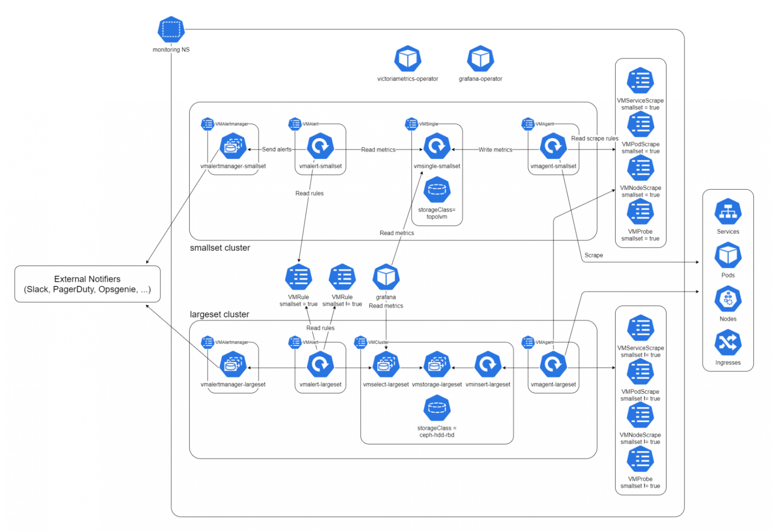The height and width of the screenshot is (532, 772).
Task: Click the smallset VMAlertmanager CRD icon
Action: [207, 124]
